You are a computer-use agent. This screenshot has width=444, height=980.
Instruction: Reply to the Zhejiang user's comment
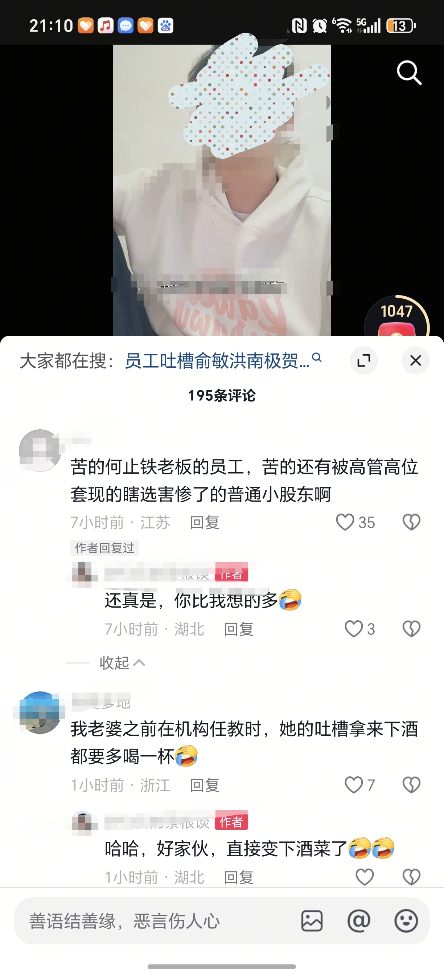point(205,785)
